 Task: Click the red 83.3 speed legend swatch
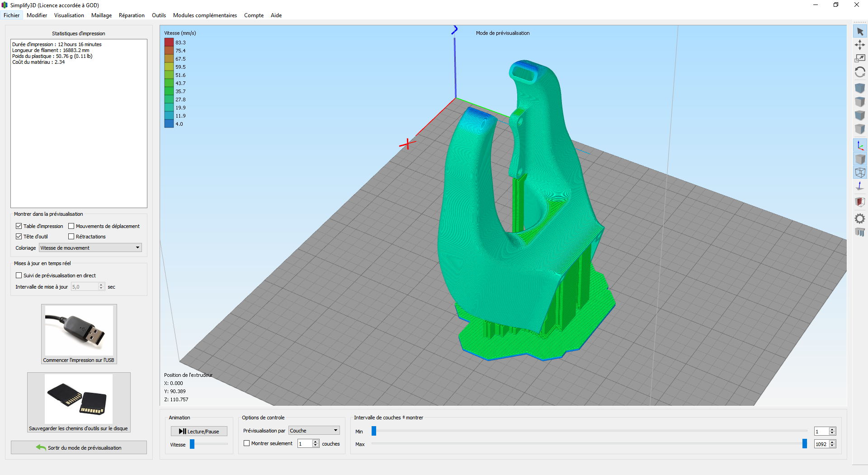click(169, 42)
